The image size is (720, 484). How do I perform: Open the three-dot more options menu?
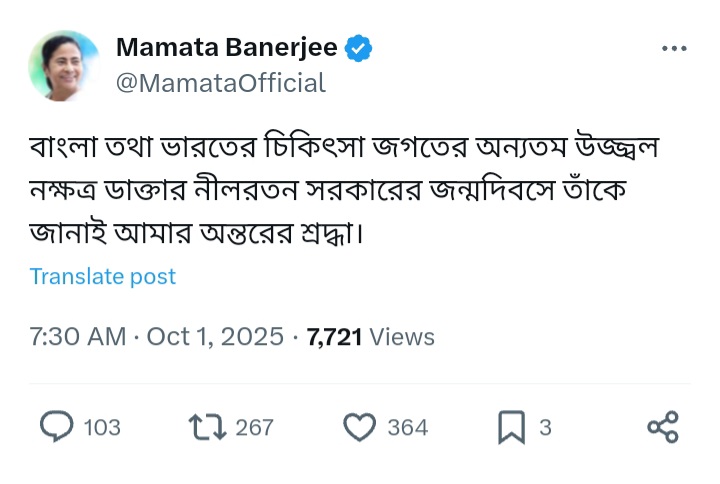coord(674,48)
